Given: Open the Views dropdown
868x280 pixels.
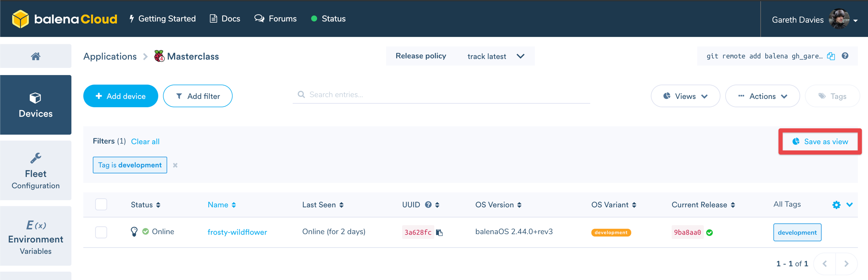Looking at the screenshot, I should coord(685,96).
